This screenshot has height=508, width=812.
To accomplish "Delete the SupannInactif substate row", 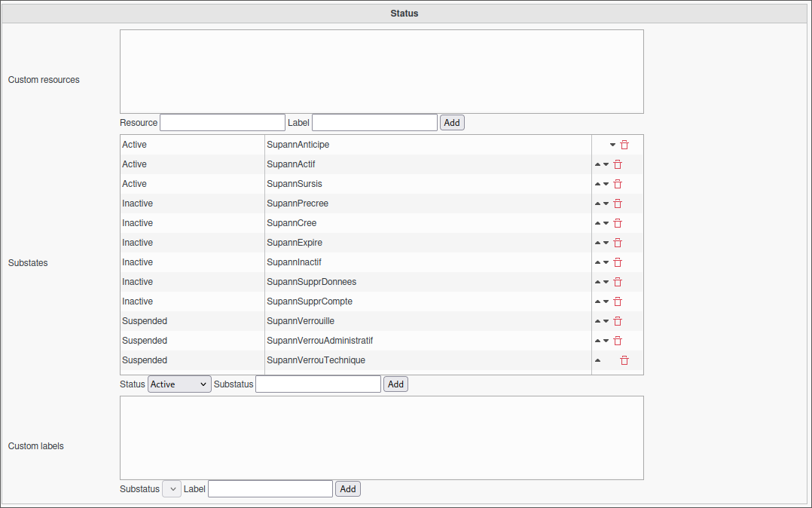I will tap(618, 262).
